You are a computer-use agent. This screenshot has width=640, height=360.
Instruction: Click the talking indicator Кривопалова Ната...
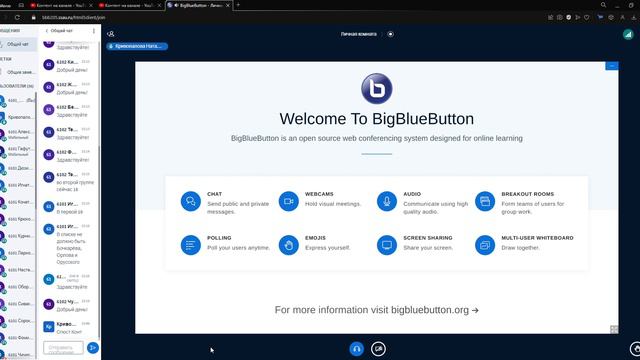pyautogui.click(x=137, y=46)
